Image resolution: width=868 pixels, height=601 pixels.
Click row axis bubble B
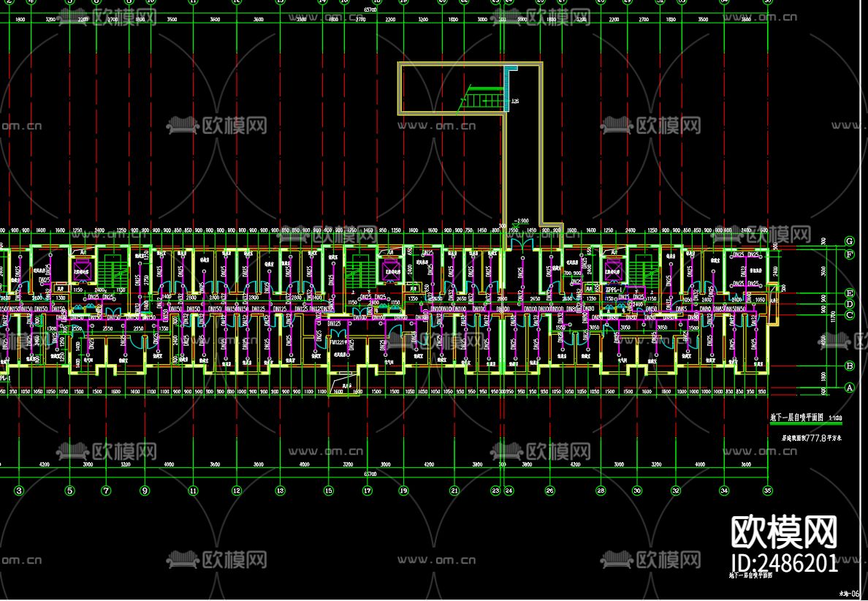[850, 366]
